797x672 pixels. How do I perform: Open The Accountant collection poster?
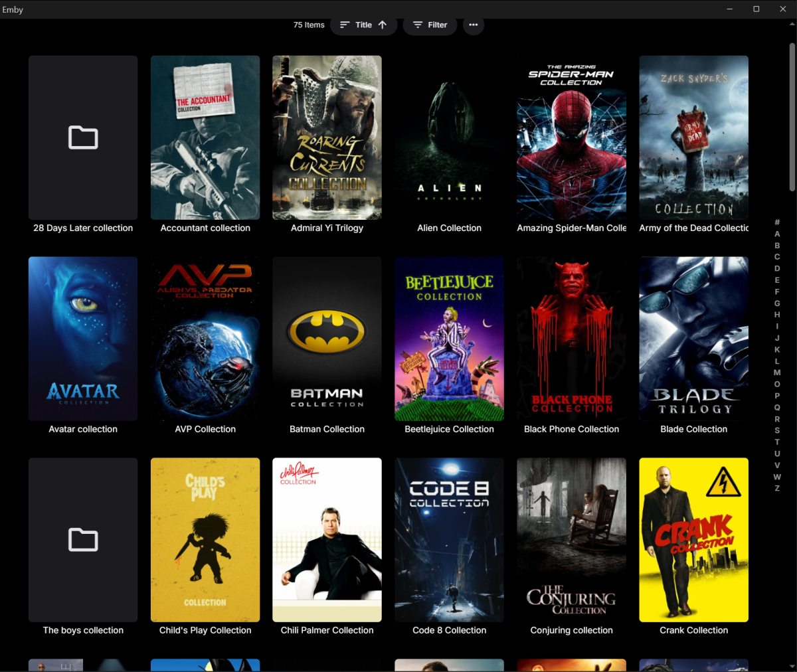[x=205, y=137]
